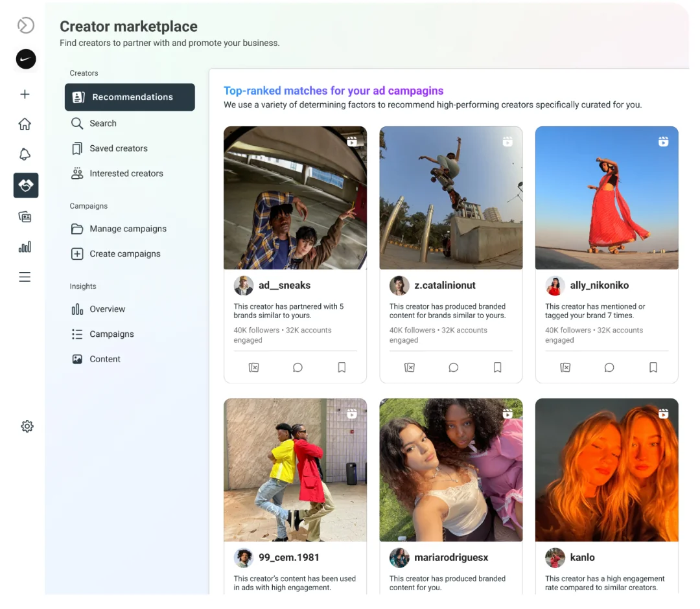Screen dimensions: 700x609
Task: Open kanlo profile name
Action: (x=582, y=557)
